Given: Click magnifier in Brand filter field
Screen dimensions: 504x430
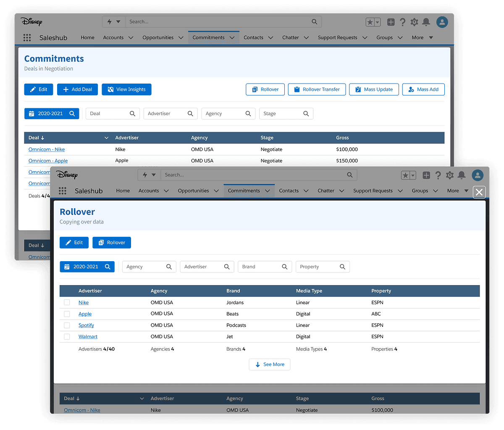Looking at the screenshot, I should tap(285, 267).
